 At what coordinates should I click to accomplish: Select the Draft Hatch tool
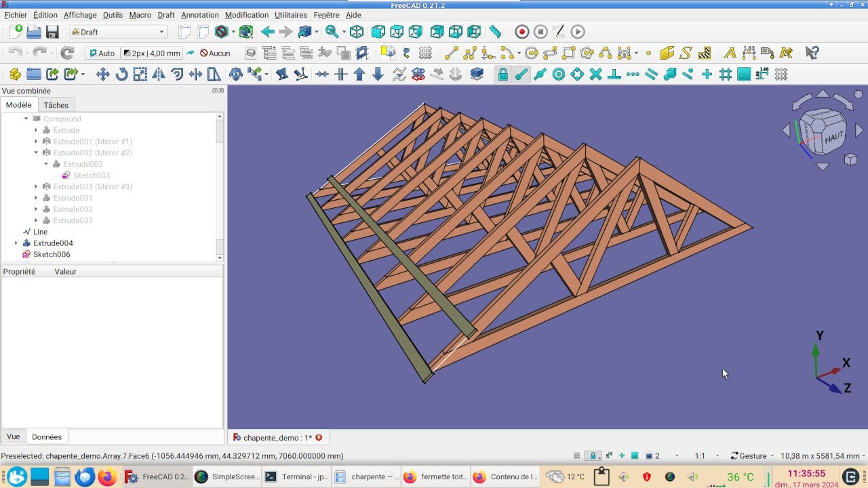coord(704,53)
